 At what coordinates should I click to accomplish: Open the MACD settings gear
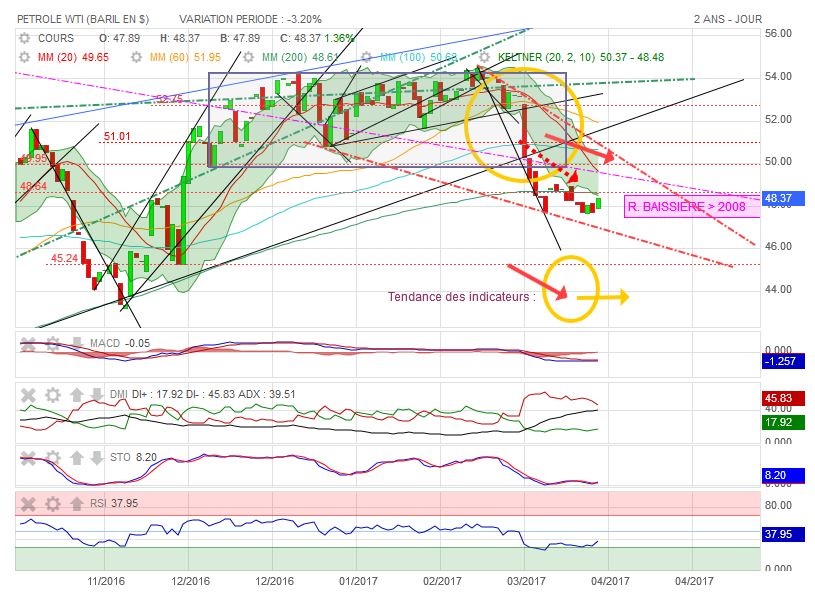tap(52, 343)
